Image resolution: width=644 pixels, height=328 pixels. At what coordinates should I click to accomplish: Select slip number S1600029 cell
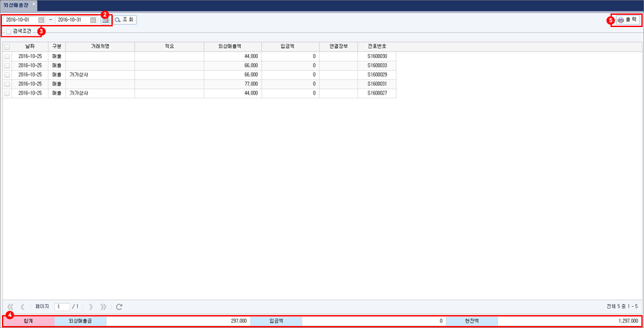377,75
